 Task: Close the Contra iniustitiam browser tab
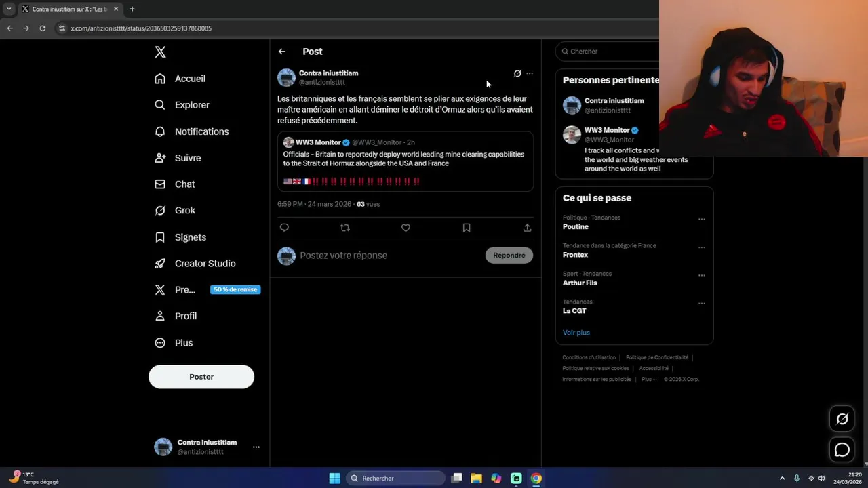(x=116, y=9)
